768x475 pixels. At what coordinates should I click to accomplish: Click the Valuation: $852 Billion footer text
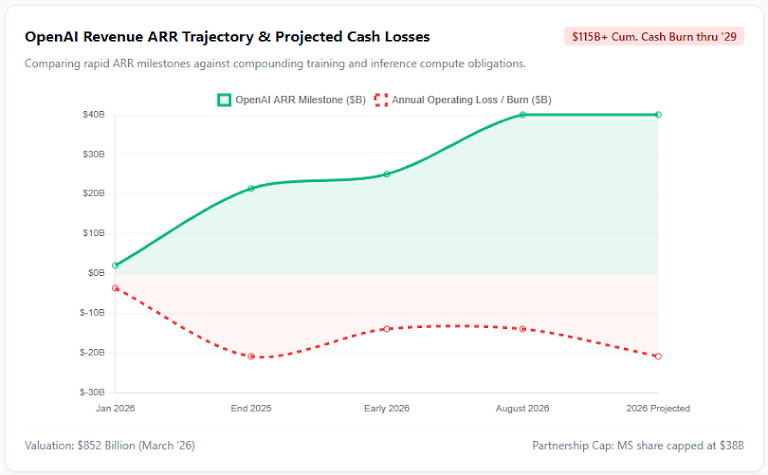click(x=110, y=446)
